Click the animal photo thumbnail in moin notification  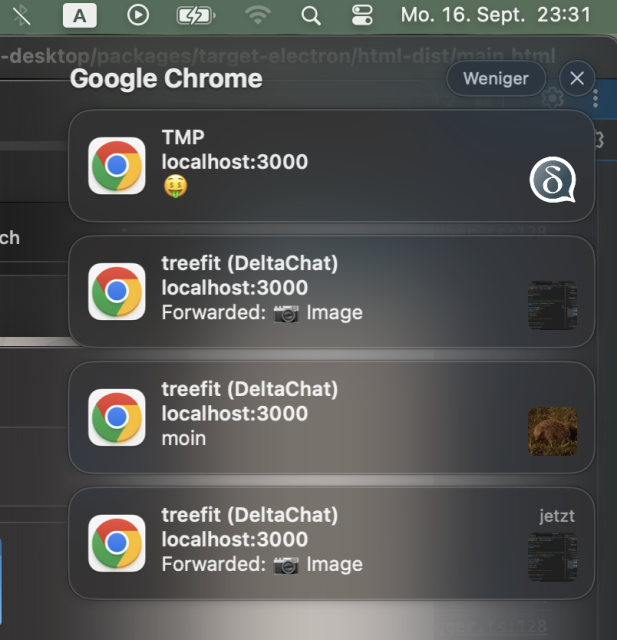coord(553,432)
